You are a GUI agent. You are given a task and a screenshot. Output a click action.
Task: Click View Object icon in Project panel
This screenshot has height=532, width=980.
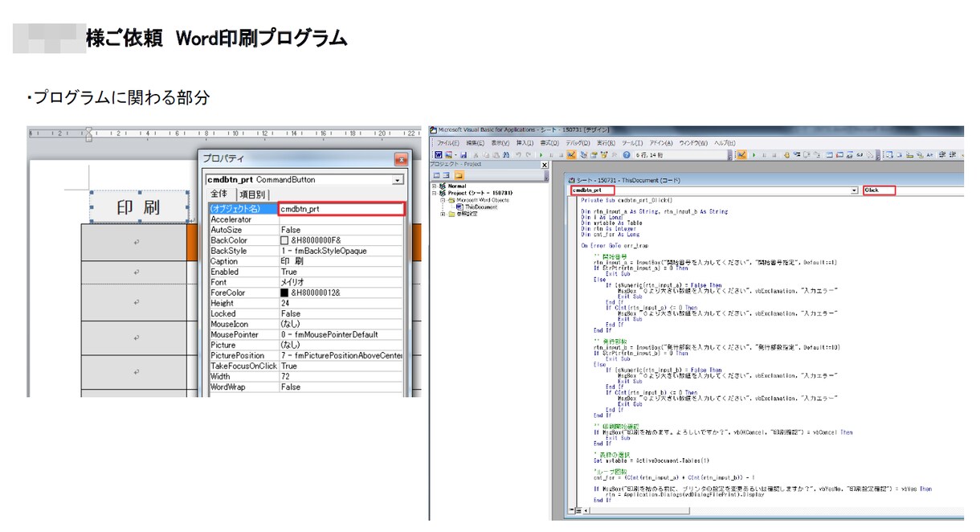[x=446, y=176]
